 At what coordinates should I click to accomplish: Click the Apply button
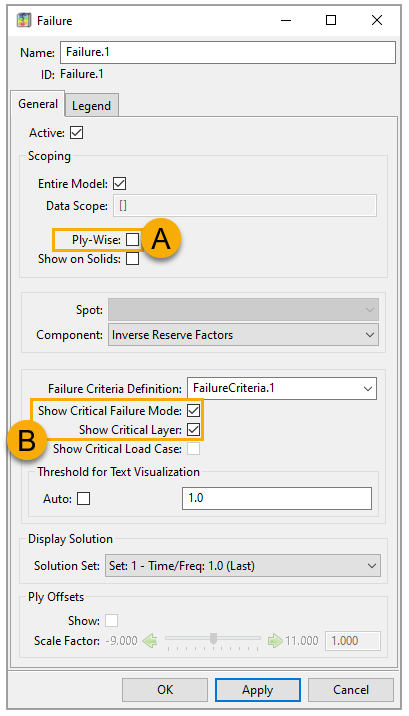(x=257, y=690)
